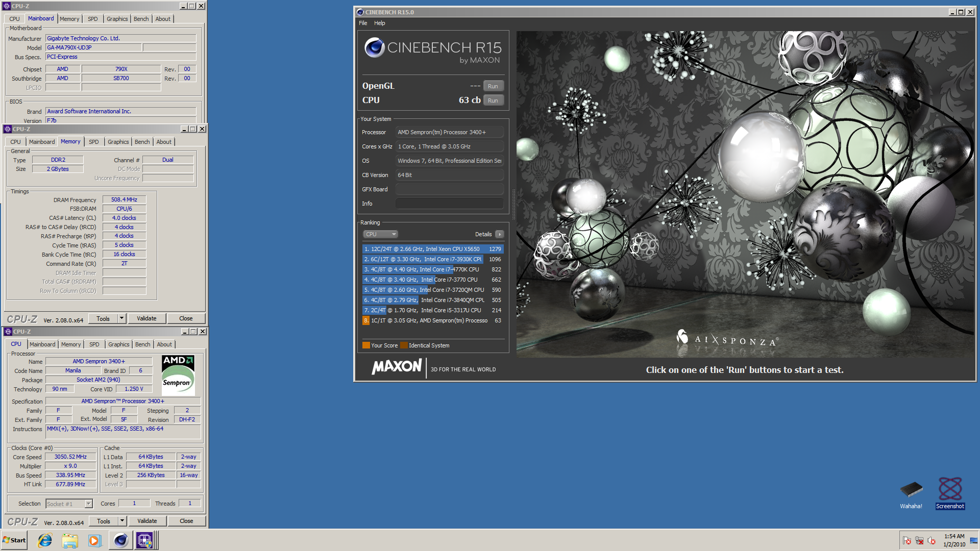Select ranking row Intel Core i7-4770K

pyautogui.click(x=433, y=269)
